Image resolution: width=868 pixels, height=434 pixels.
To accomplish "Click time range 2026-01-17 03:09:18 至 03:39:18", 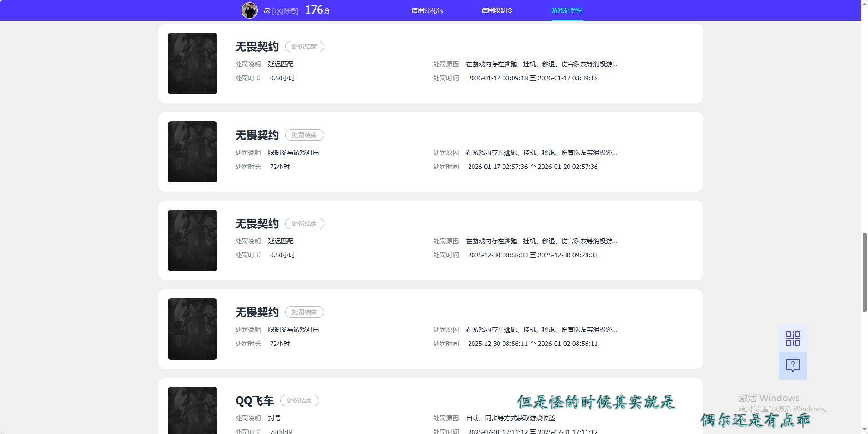I will 533,78.
